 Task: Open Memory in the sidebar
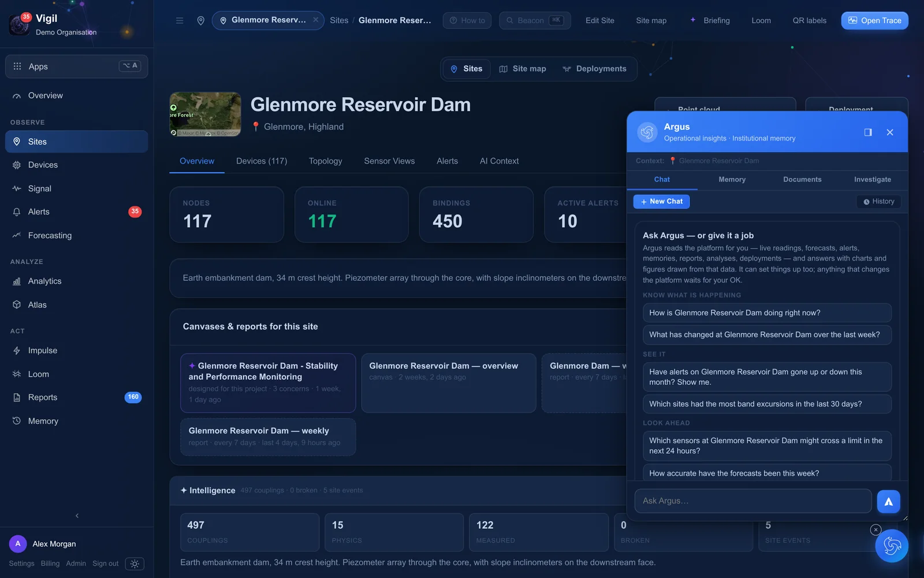coord(77,421)
